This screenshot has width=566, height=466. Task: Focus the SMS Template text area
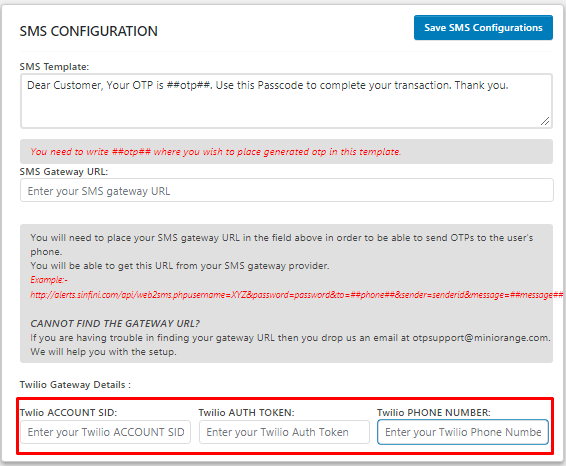(x=286, y=101)
